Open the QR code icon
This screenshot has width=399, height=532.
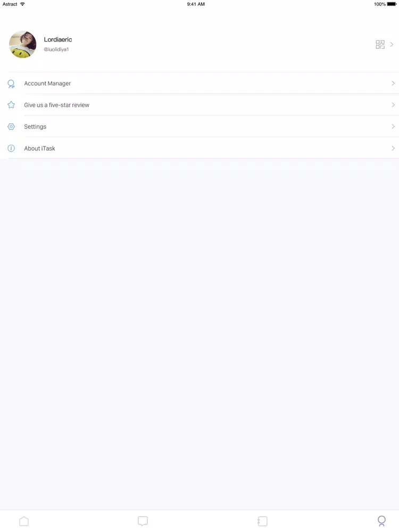point(380,45)
